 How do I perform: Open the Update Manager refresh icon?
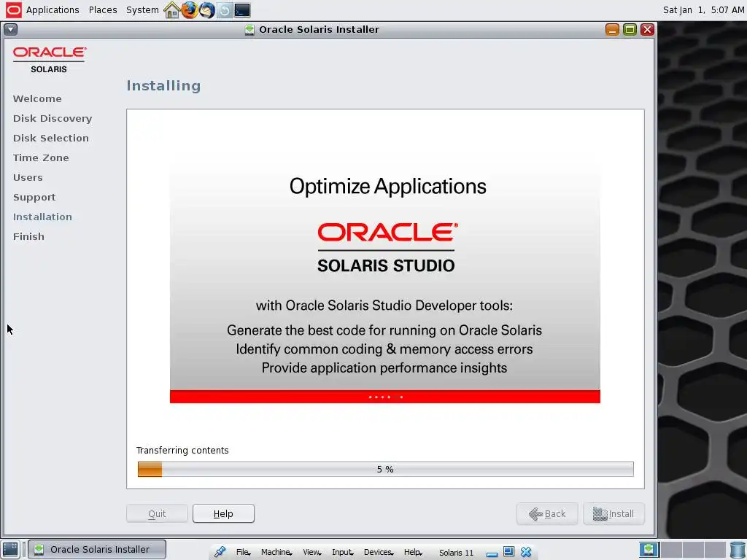(x=224, y=10)
